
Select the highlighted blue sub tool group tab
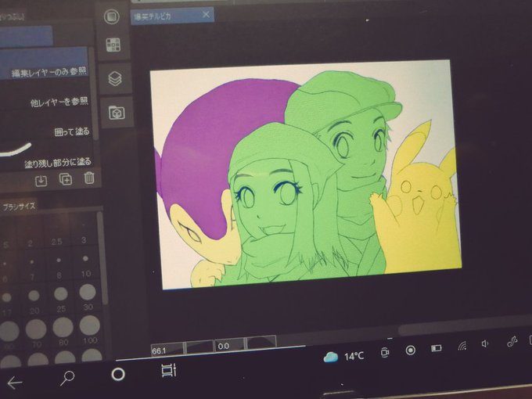(x=26, y=36)
